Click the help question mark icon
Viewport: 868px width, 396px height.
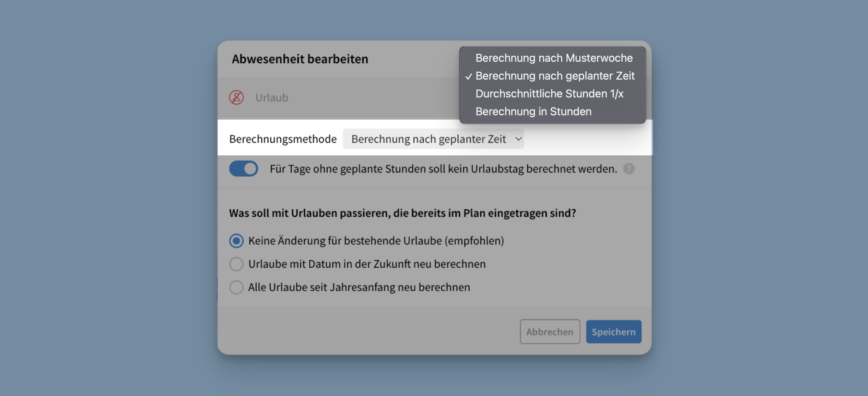pyautogui.click(x=629, y=169)
